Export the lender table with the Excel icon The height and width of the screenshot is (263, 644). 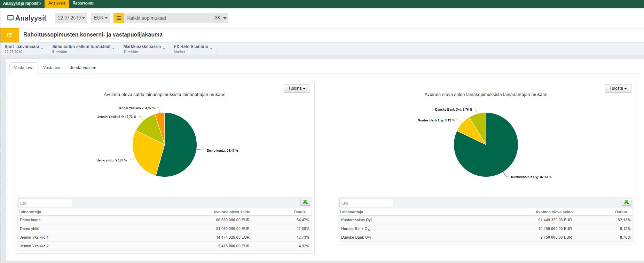[x=626, y=202]
